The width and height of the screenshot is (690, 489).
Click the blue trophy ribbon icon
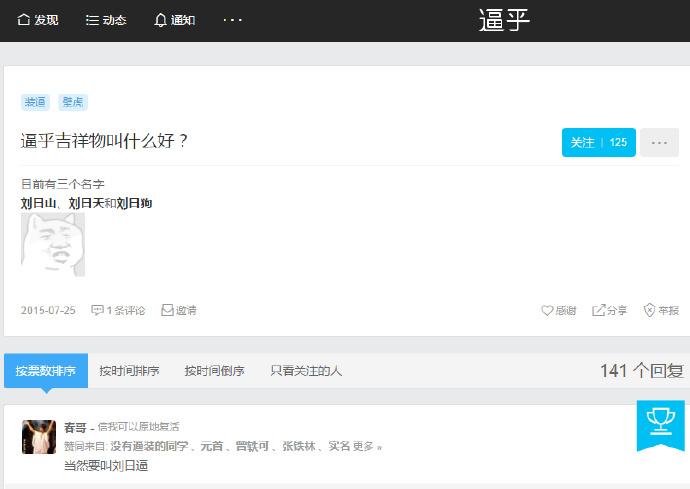tap(661, 425)
